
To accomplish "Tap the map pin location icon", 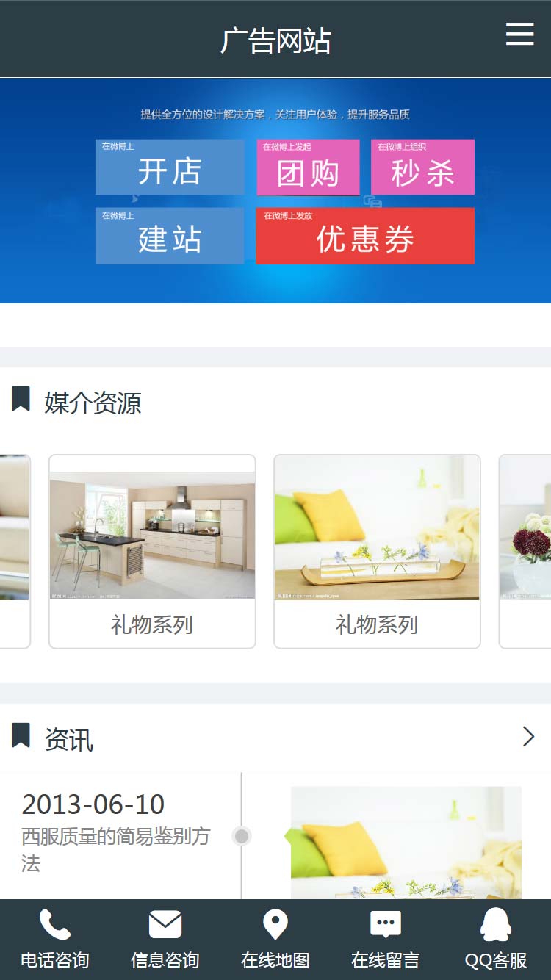I will [x=275, y=925].
